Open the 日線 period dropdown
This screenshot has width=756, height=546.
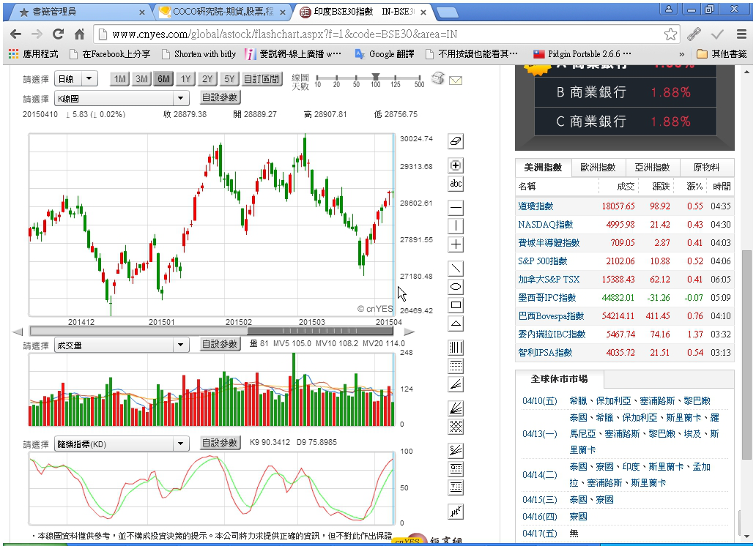pyautogui.click(x=76, y=79)
